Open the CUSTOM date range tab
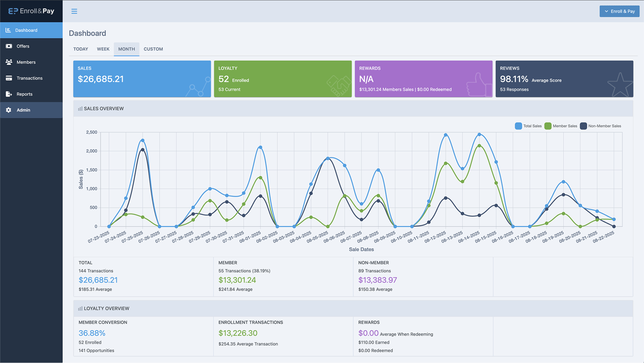 153,49
